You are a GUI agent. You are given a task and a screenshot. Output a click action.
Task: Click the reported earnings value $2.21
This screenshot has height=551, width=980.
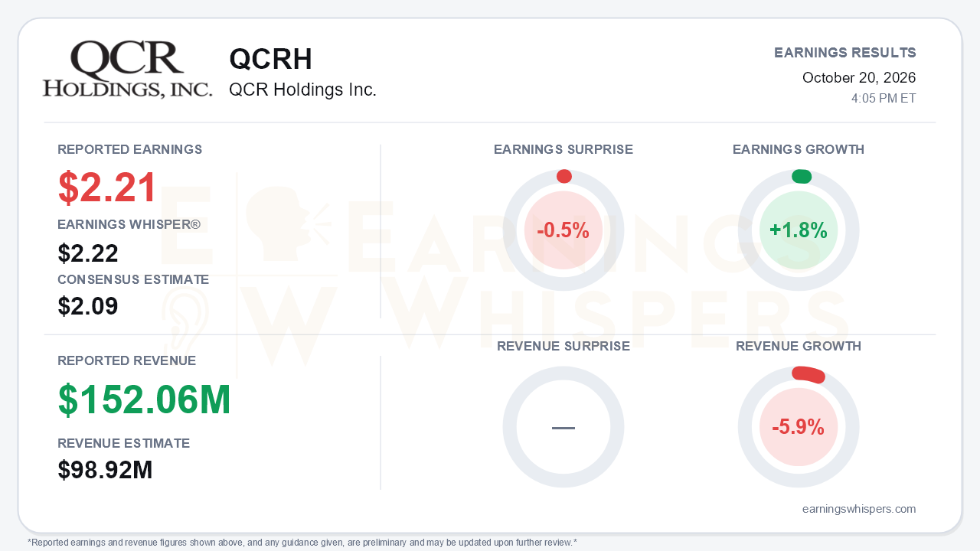click(108, 187)
